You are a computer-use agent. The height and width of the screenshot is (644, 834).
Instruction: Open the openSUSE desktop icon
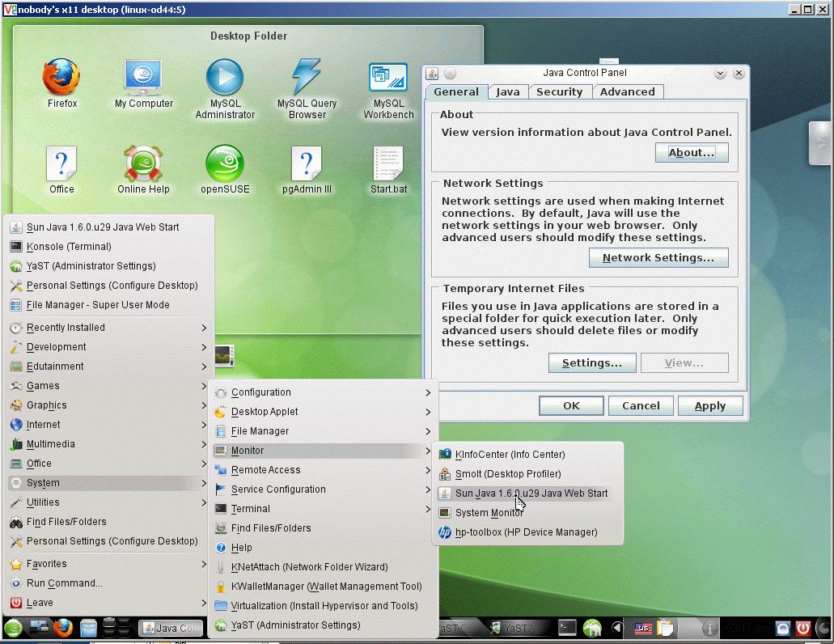coord(225,170)
